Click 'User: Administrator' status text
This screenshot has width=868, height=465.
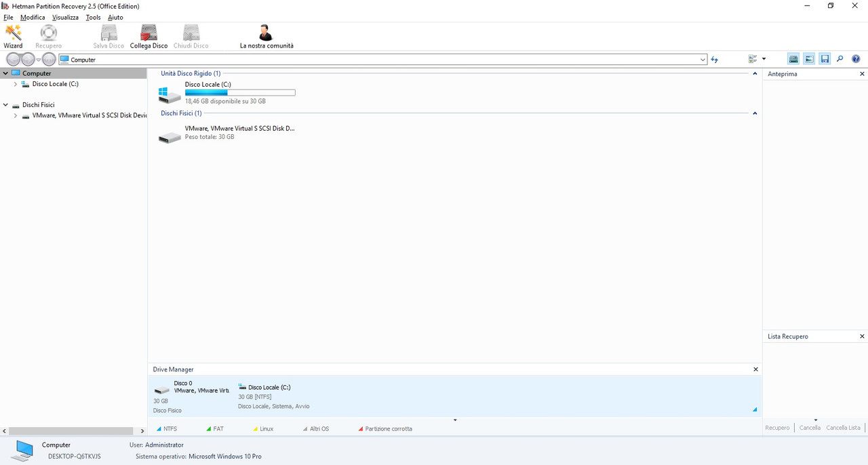pos(157,445)
